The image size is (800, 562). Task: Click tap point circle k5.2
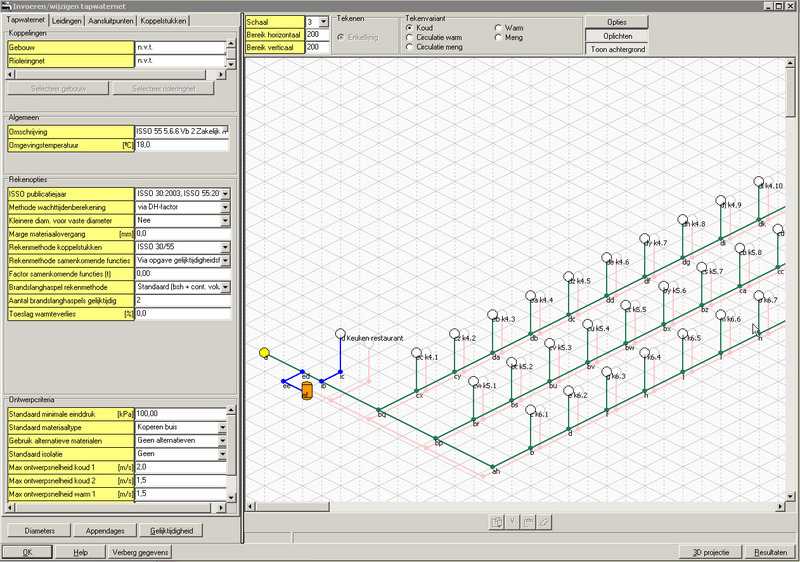coord(512,363)
